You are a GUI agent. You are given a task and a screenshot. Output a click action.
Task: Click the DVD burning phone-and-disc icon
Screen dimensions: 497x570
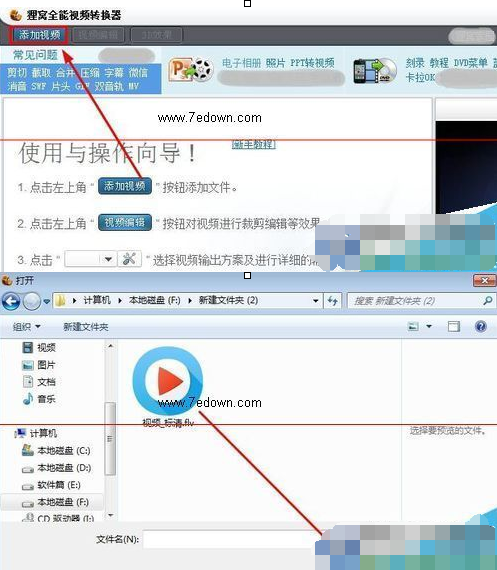pos(375,71)
